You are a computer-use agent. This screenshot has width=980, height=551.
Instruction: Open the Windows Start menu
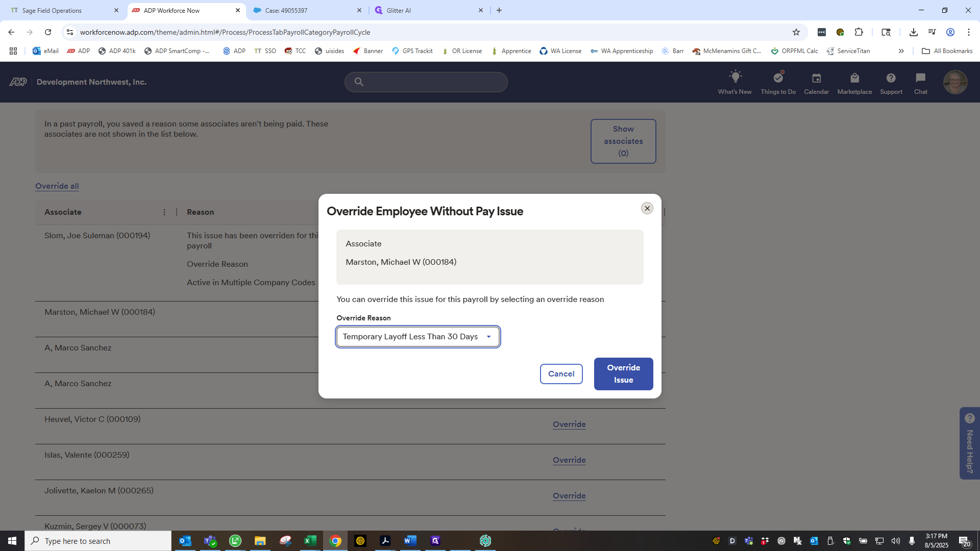click(x=12, y=541)
